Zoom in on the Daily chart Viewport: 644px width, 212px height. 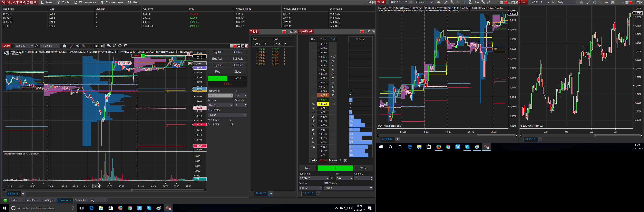(x=594, y=2)
